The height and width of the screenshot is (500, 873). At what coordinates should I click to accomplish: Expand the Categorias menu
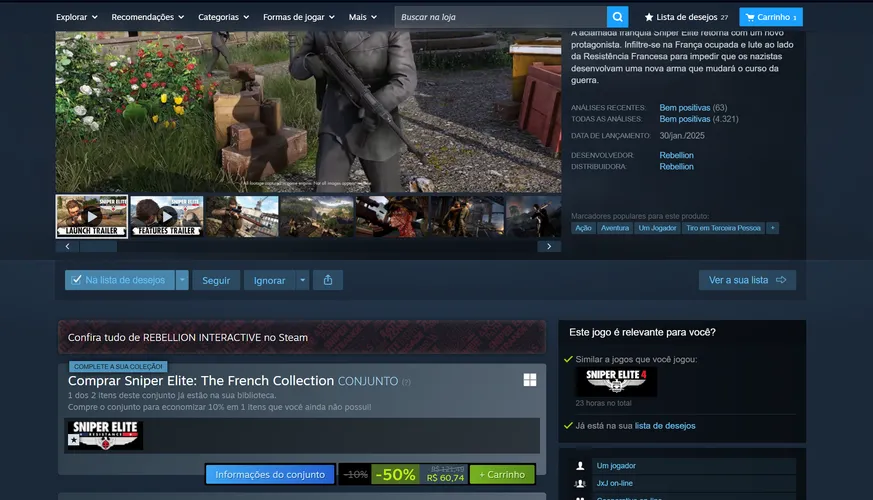(223, 17)
